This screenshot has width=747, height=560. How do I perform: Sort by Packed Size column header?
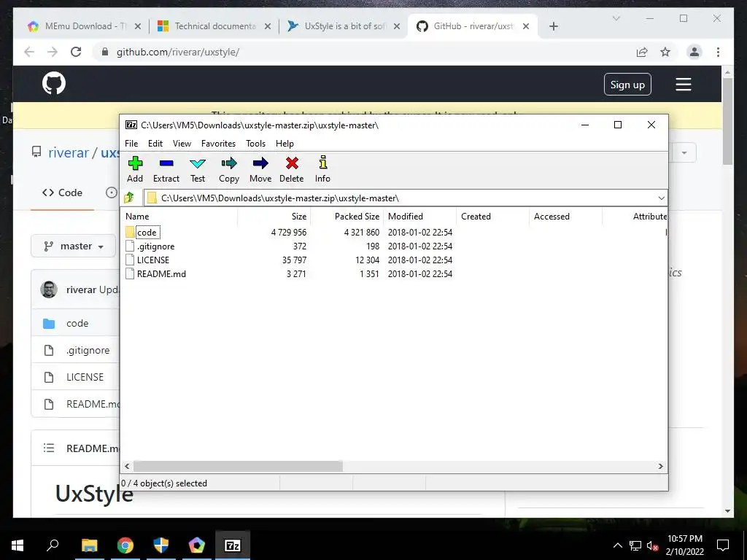pyautogui.click(x=347, y=216)
